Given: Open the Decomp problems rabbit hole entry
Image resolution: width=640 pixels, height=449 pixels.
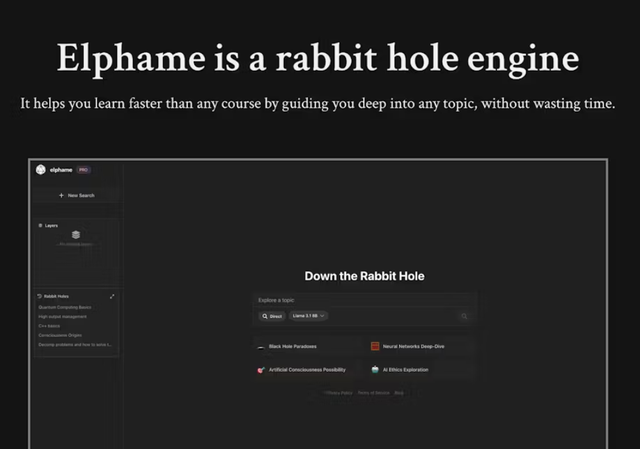Looking at the screenshot, I should pyautogui.click(x=75, y=345).
